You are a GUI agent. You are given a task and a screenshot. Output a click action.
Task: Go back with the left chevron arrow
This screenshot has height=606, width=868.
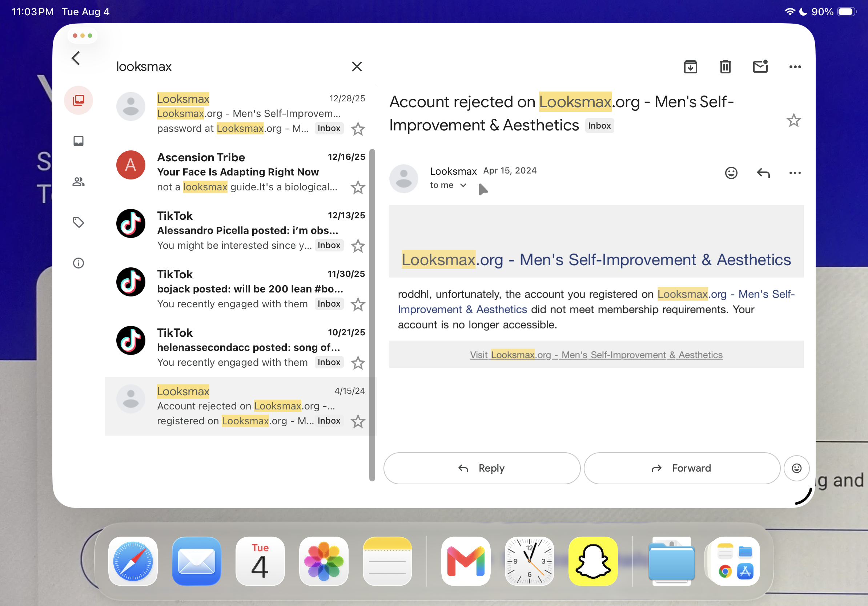click(x=76, y=58)
